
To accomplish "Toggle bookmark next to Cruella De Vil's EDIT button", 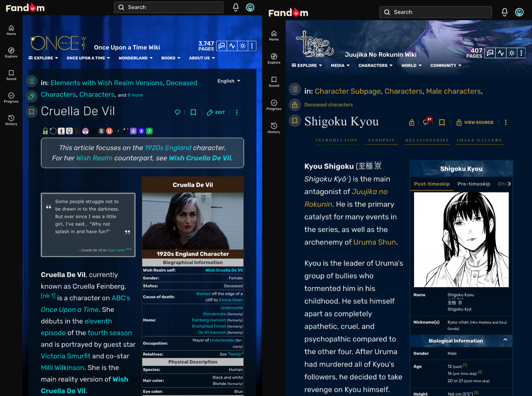I will tap(193, 112).
